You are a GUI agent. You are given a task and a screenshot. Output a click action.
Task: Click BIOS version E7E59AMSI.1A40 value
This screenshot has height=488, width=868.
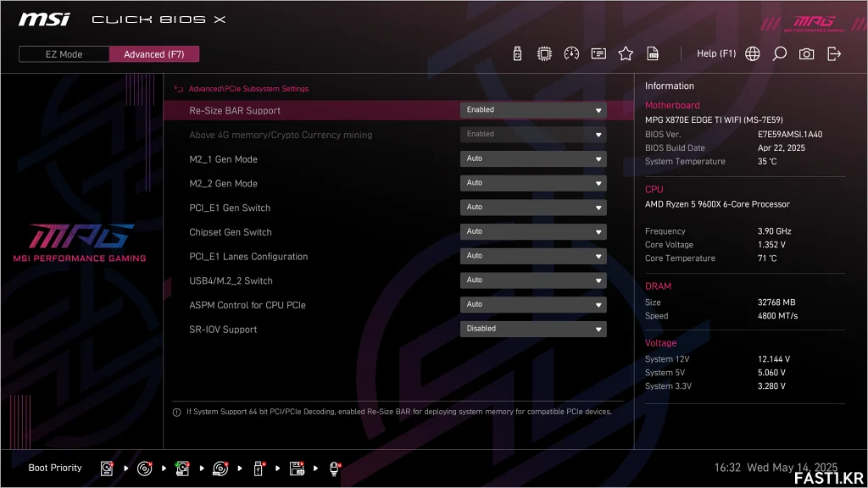790,135
